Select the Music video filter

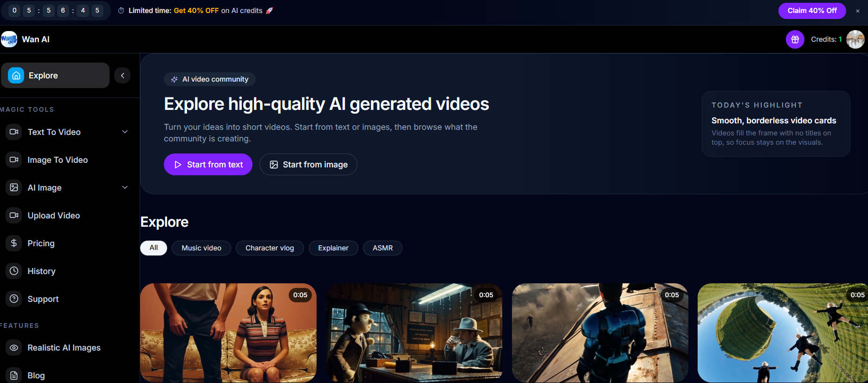click(201, 248)
